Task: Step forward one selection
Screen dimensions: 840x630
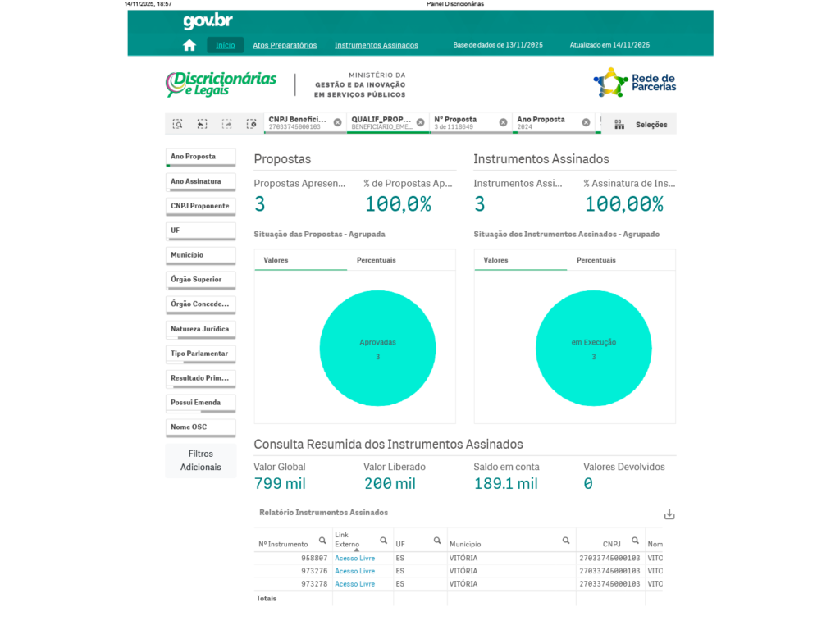Action: [226, 125]
